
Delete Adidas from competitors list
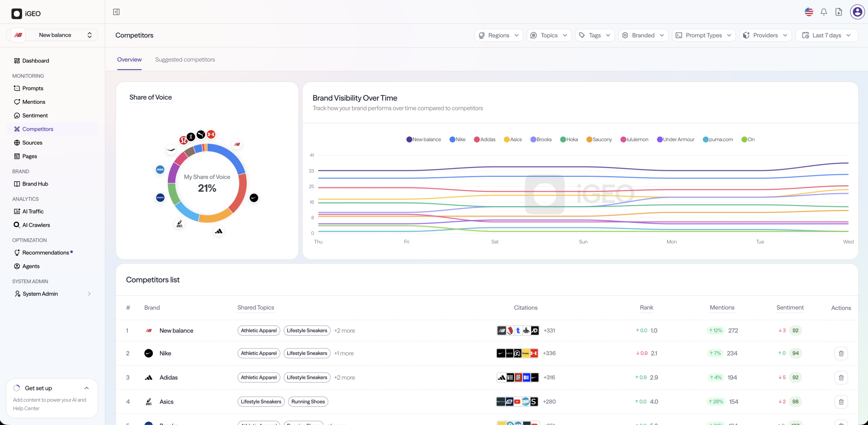[841, 378]
